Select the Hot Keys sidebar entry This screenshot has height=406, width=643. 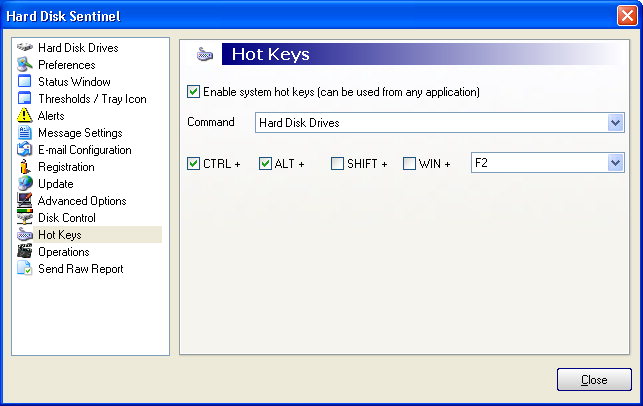60,235
